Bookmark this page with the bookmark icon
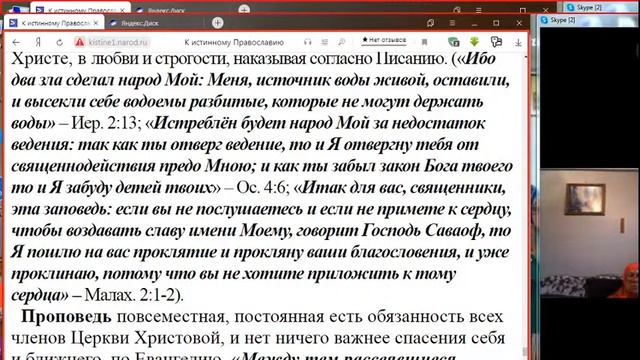The image size is (640, 360). pos(424,42)
